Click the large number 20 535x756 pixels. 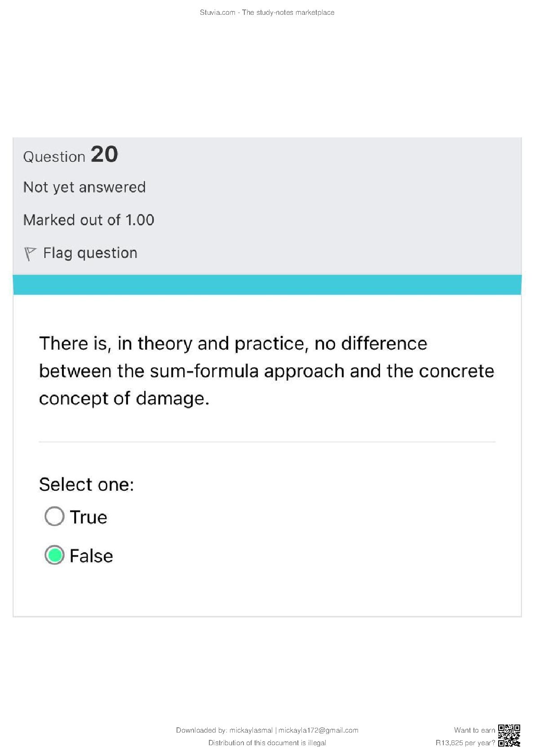[x=104, y=154]
